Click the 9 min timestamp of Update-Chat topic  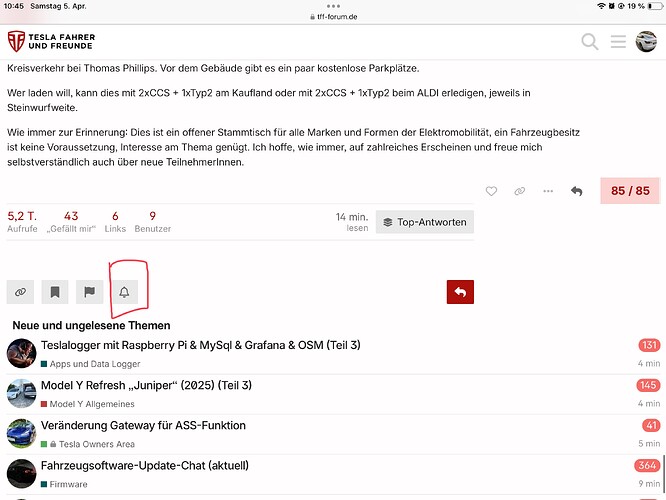coord(649,484)
